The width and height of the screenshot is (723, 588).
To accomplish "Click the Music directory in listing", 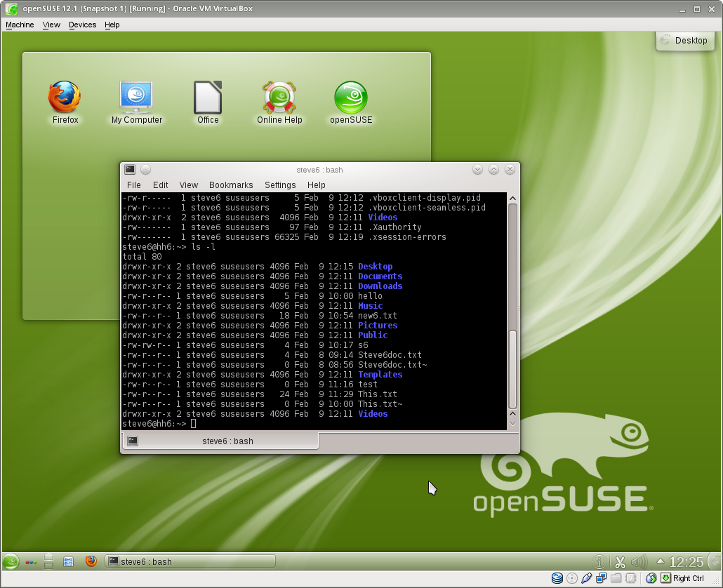I will 370,305.
